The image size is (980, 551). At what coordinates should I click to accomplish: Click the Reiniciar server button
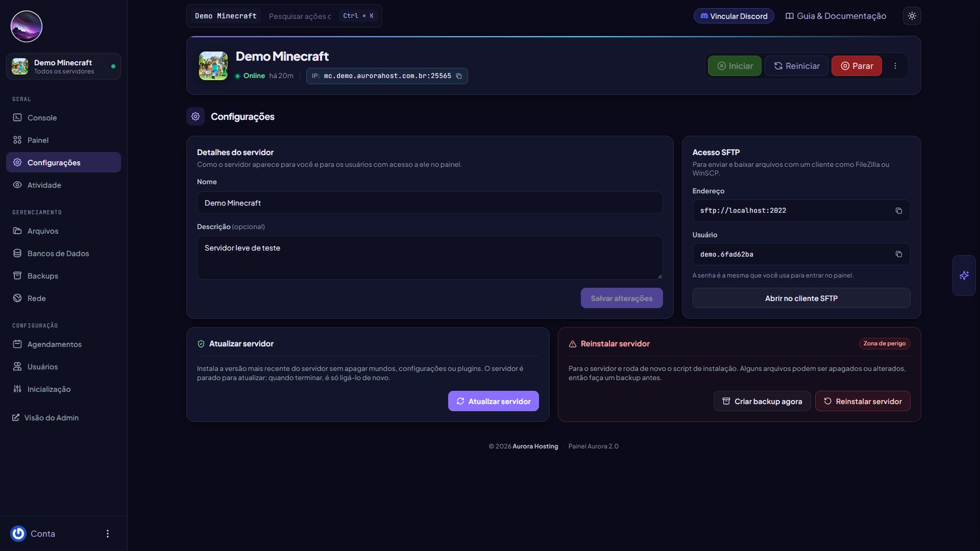(x=796, y=66)
